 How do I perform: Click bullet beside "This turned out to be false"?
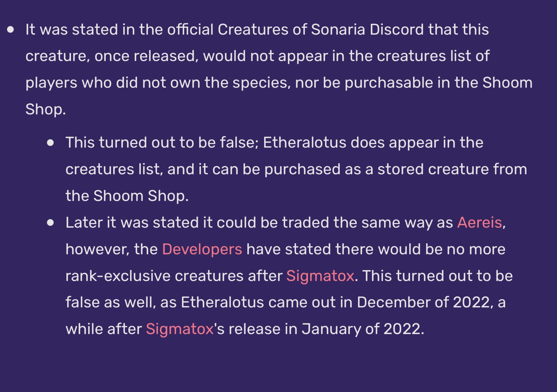(x=50, y=143)
